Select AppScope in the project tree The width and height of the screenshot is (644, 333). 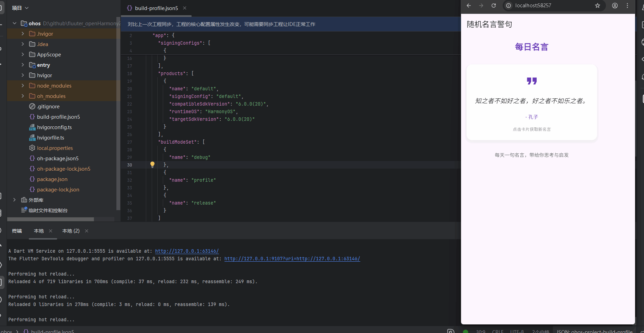(49, 54)
